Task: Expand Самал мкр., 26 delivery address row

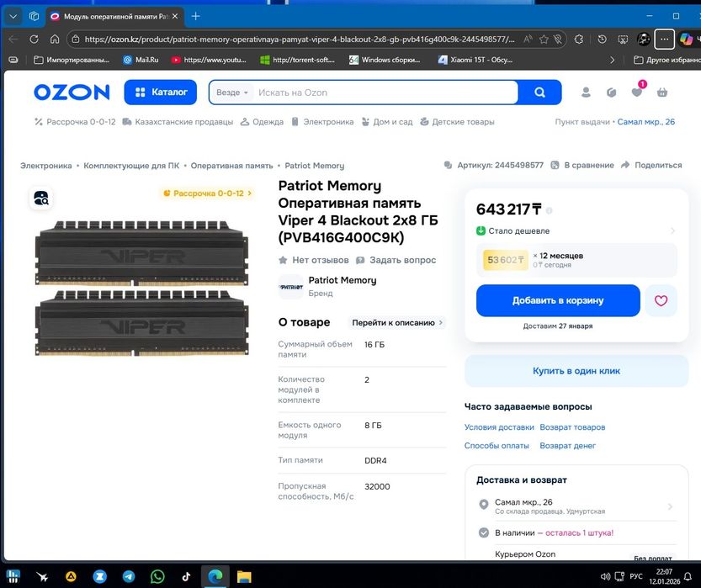Action: tap(576, 506)
